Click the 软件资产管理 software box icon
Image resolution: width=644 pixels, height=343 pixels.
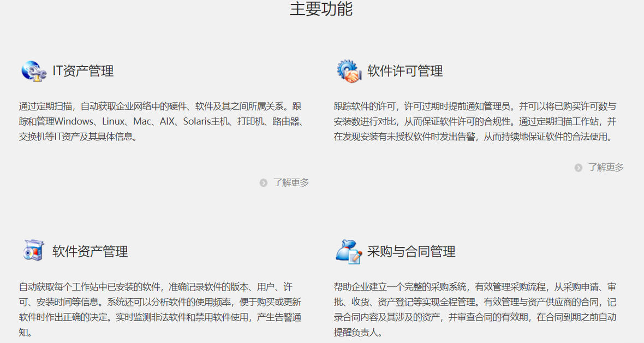pos(34,251)
